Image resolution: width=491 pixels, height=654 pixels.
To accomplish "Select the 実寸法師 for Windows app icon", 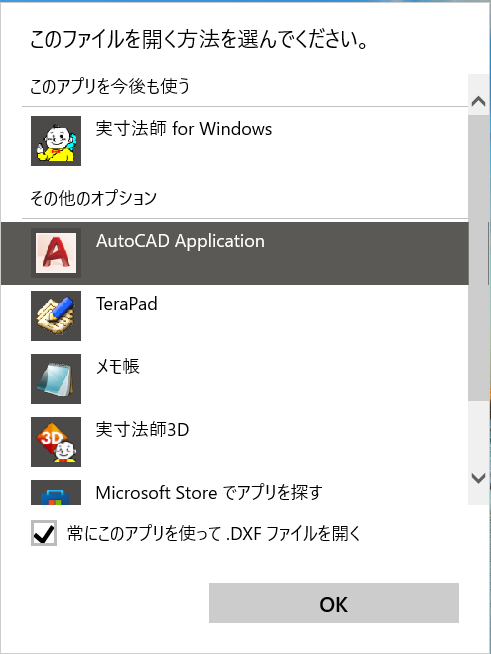I will tap(56, 141).
